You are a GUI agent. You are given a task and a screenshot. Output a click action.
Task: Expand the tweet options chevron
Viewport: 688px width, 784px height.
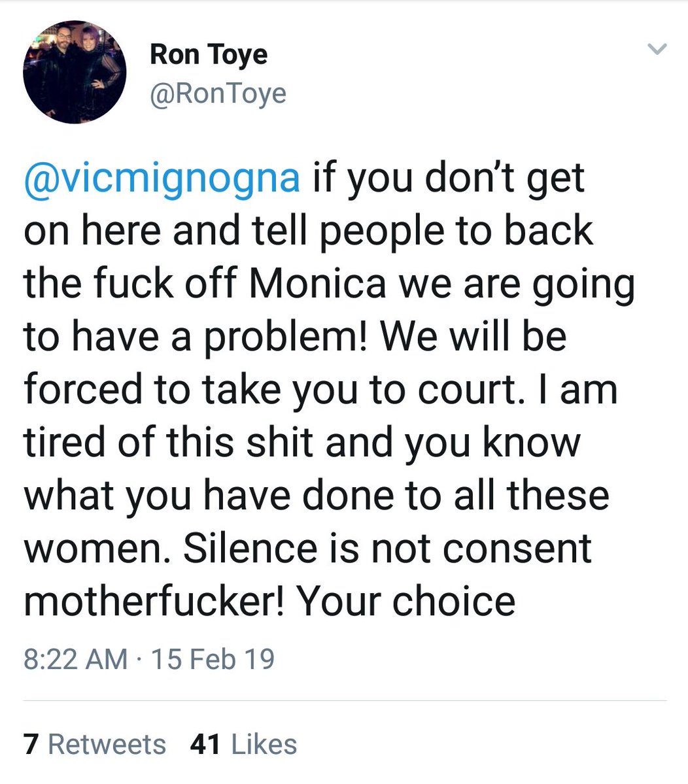pos(657,48)
